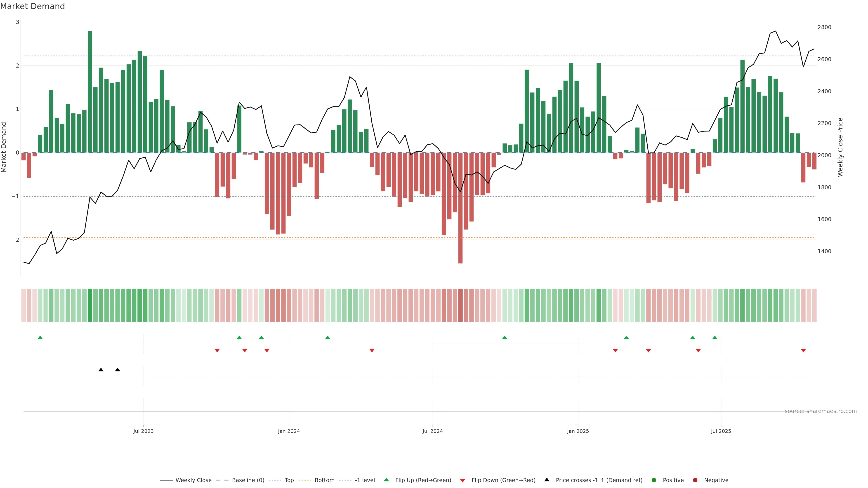Click the leftmost green Flip Up marker
This screenshot has width=868, height=488.
pos(40,338)
